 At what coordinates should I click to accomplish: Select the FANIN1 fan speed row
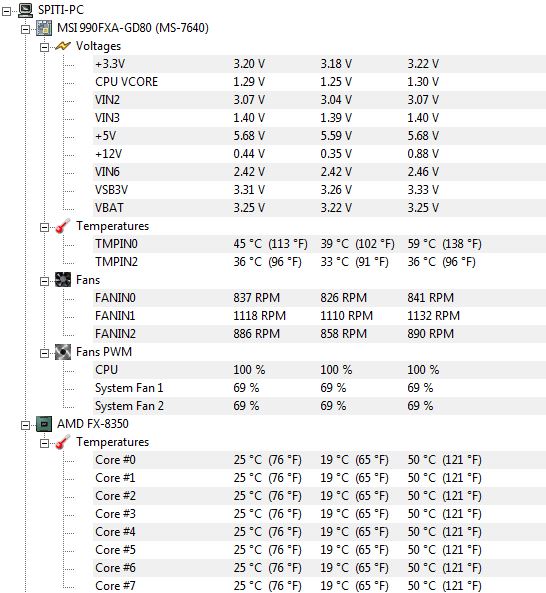[319, 316]
